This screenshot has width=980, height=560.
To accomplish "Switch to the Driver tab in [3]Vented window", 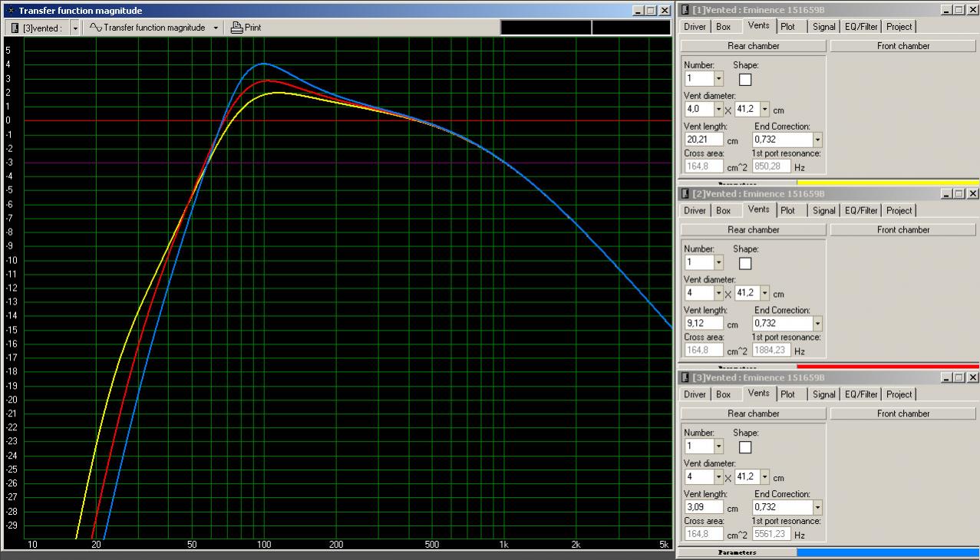I will (695, 395).
